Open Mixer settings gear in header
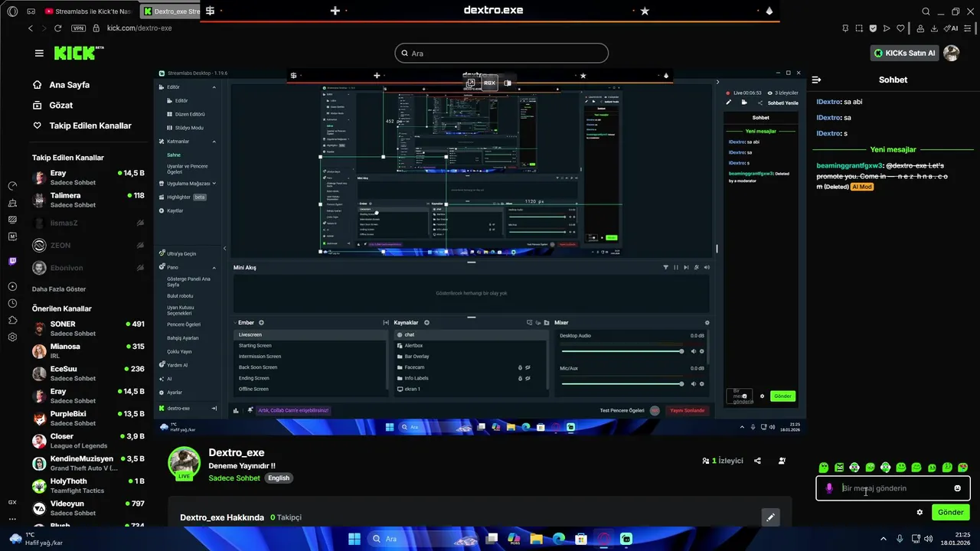 point(707,323)
